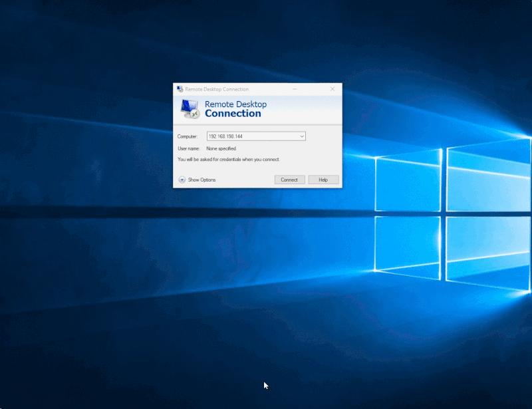Click the Computer: field label
This screenshot has height=409, width=532.
(x=189, y=136)
